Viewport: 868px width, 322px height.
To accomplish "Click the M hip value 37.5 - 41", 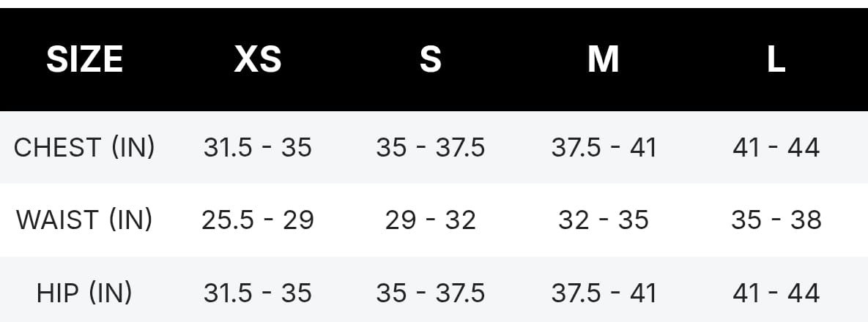I will [604, 293].
